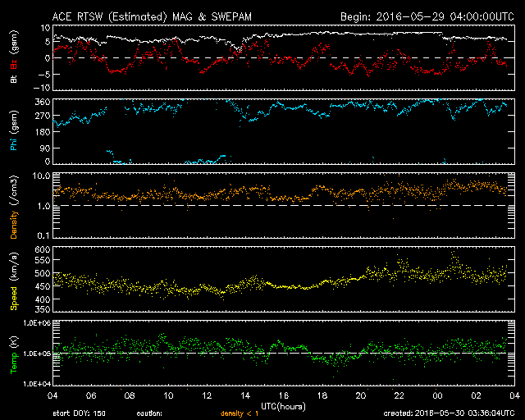Click the 'UTC(hours)' x-axis label
Screen dimensions: 525x420
(x=283, y=407)
